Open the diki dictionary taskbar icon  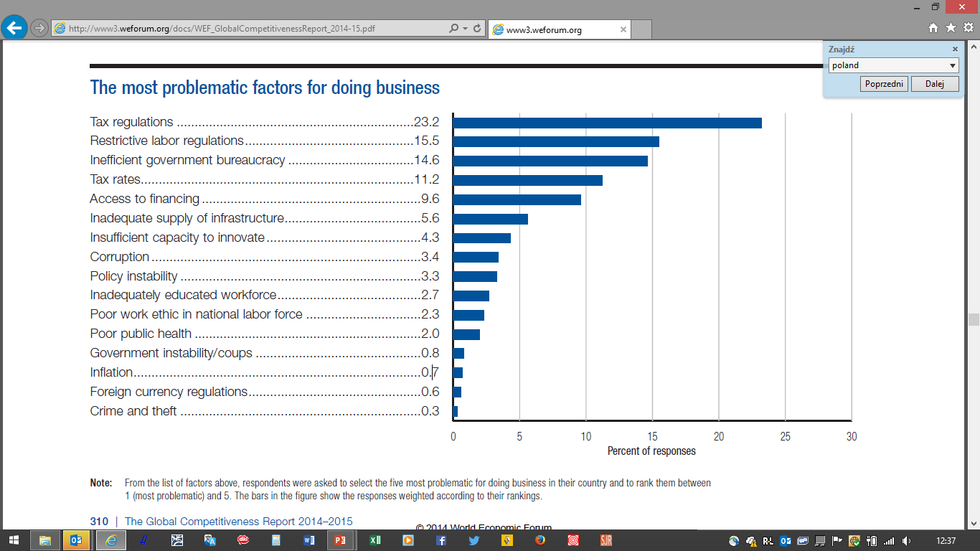[x=243, y=540]
